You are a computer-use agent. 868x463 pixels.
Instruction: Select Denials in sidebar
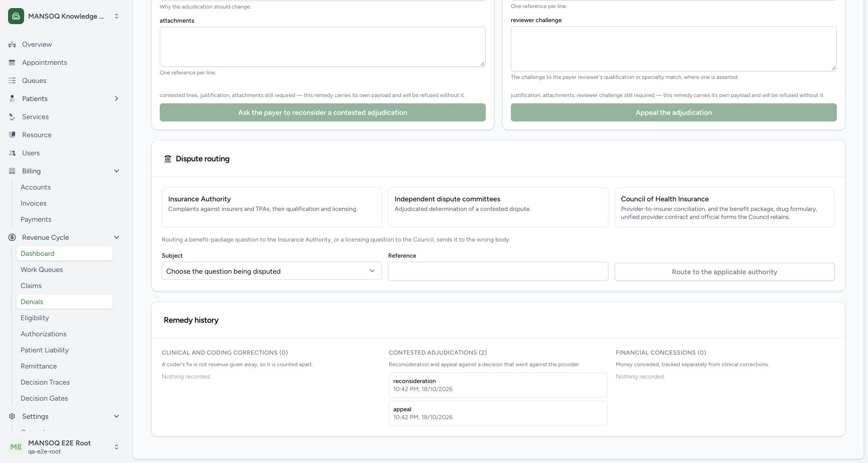pyautogui.click(x=64, y=302)
